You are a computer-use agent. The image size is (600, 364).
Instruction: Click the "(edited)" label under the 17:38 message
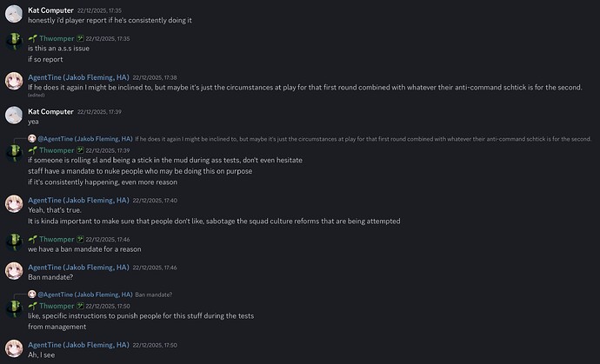(x=37, y=95)
